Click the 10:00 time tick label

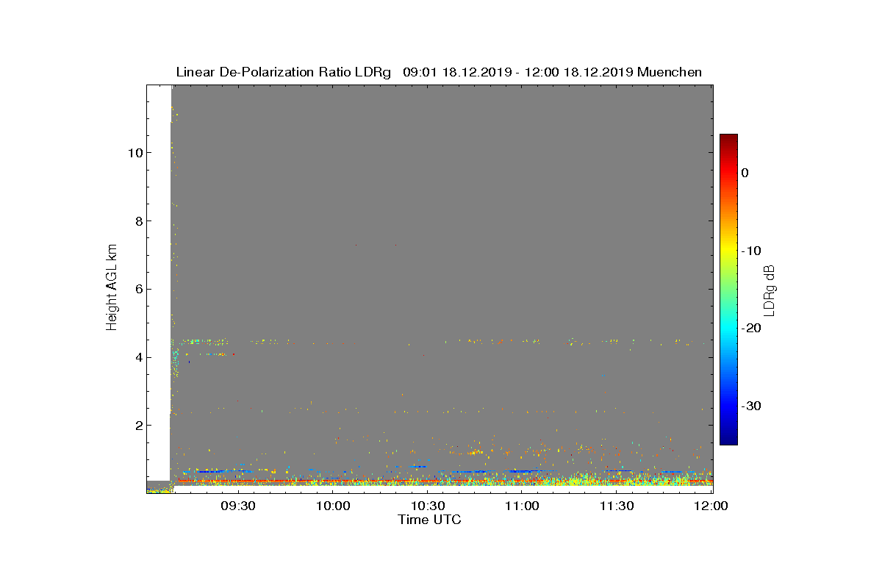pyautogui.click(x=333, y=506)
